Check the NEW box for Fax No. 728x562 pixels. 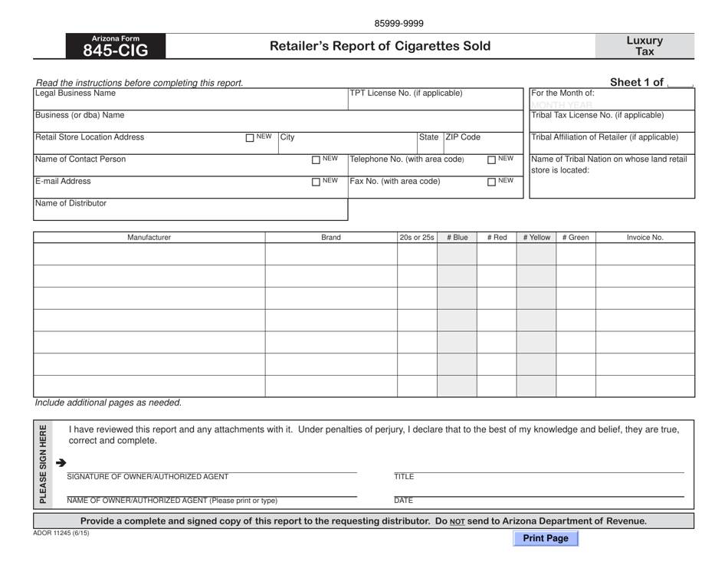tap(491, 182)
